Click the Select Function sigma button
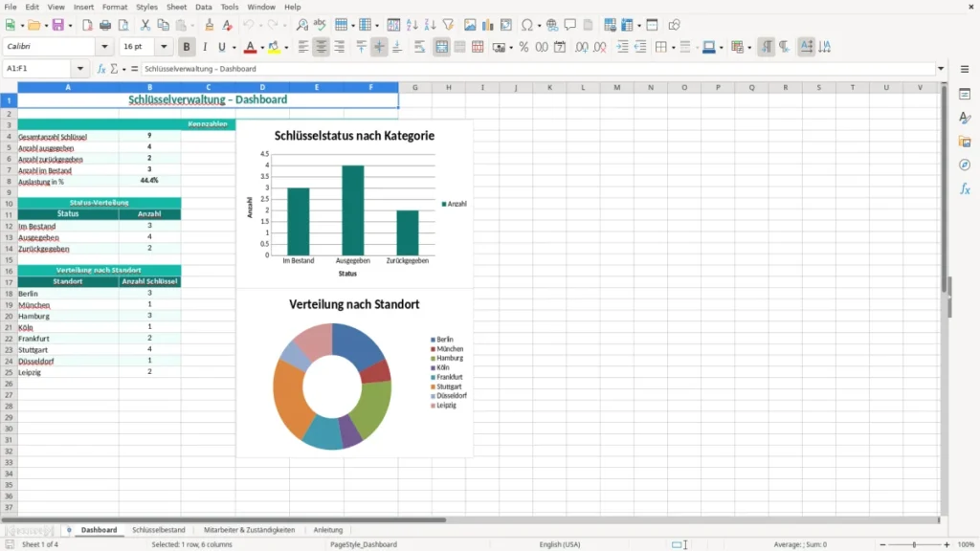This screenshot has width=980, height=551. click(x=114, y=69)
